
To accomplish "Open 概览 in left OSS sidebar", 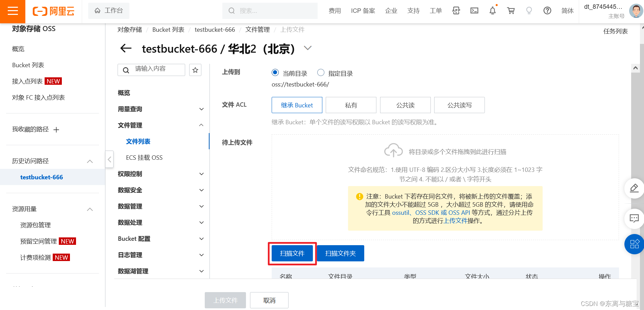I will click(18, 49).
